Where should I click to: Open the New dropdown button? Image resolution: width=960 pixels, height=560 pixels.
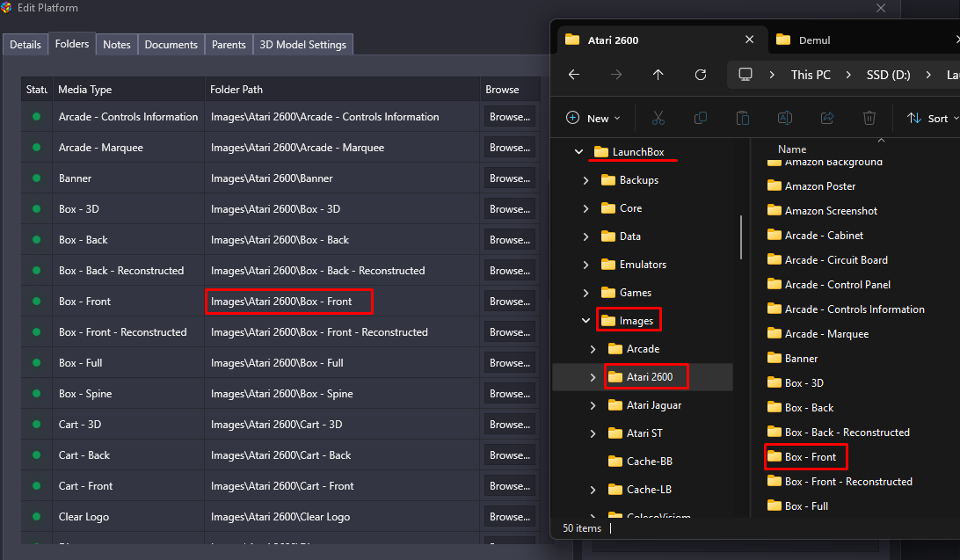click(x=593, y=118)
